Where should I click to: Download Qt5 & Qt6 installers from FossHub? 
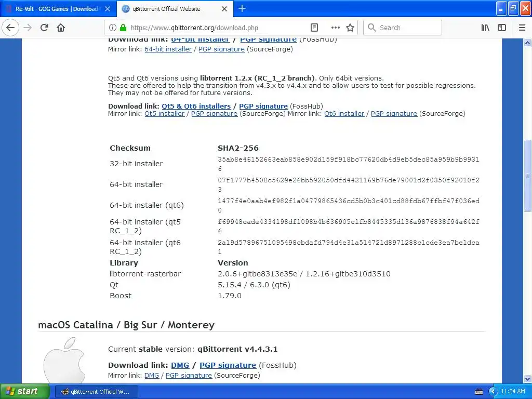[196, 106]
